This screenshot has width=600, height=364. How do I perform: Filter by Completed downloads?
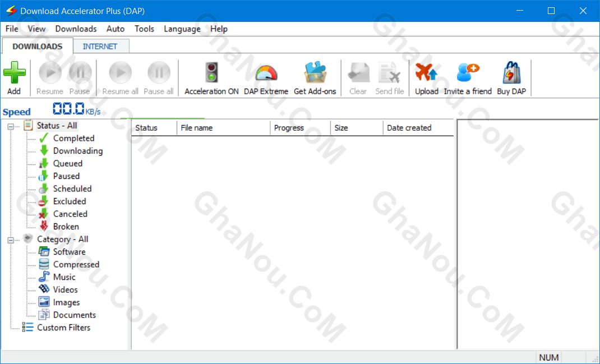tap(73, 138)
